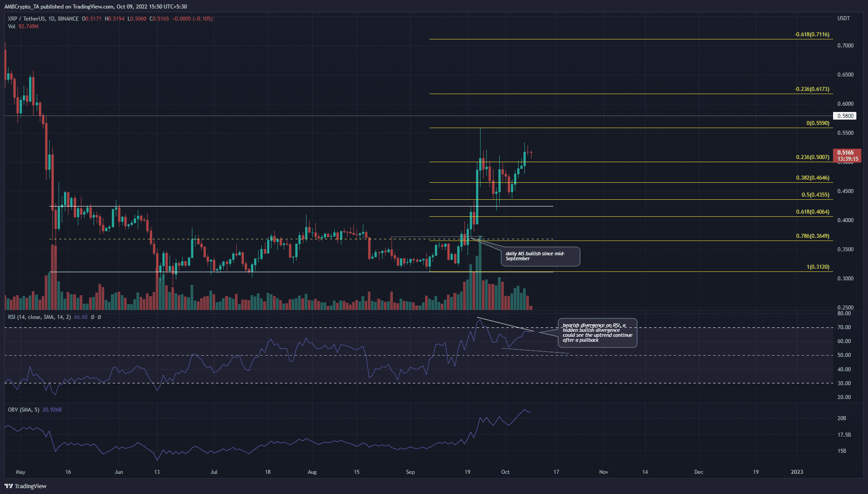Click the high value H0.5194
Viewport: 868px width, 494px height.
point(115,19)
